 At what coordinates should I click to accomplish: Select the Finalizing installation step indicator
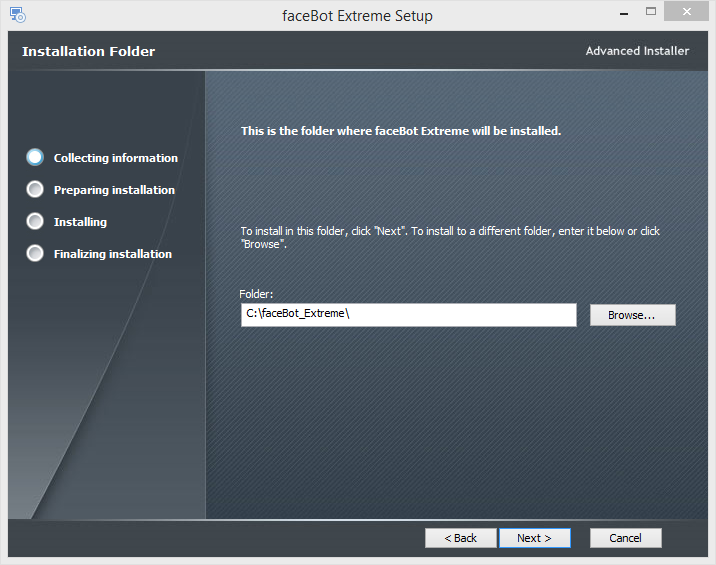(x=35, y=253)
